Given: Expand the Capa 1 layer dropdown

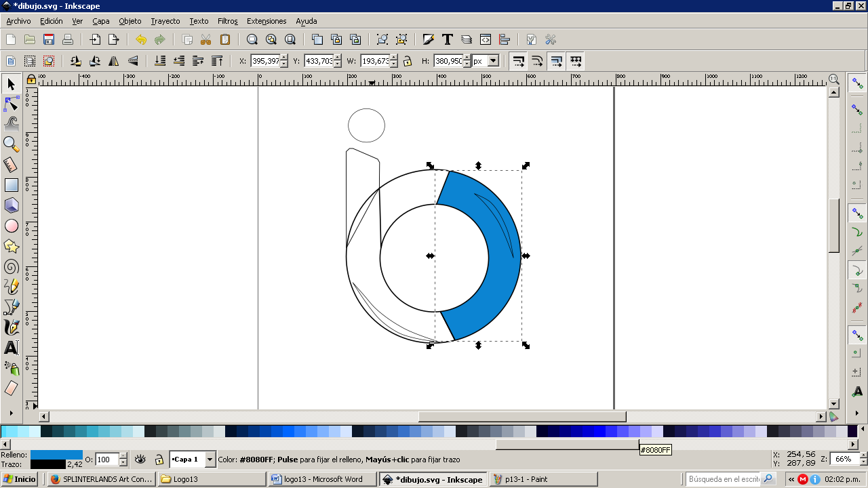Looking at the screenshot, I should pyautogui.click(x=210, y=459).
